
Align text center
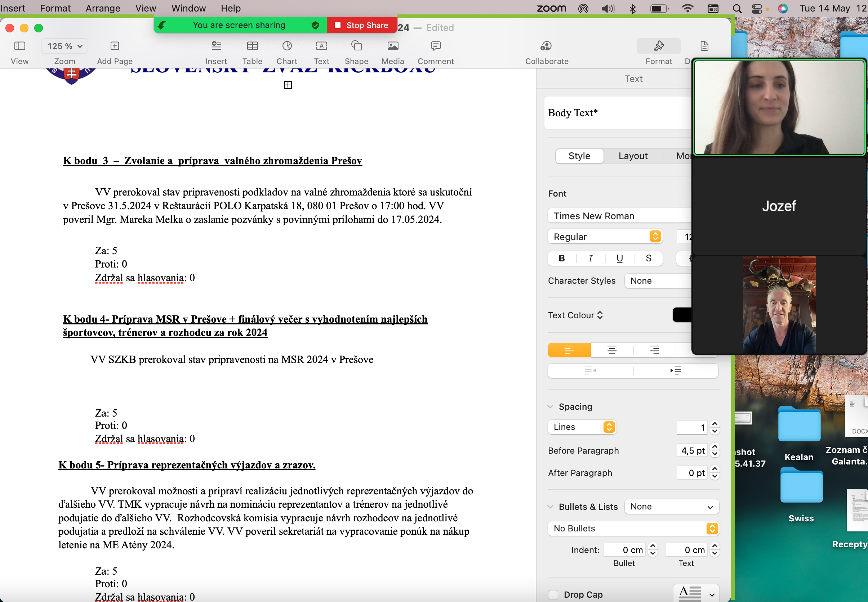pos(612,350)
